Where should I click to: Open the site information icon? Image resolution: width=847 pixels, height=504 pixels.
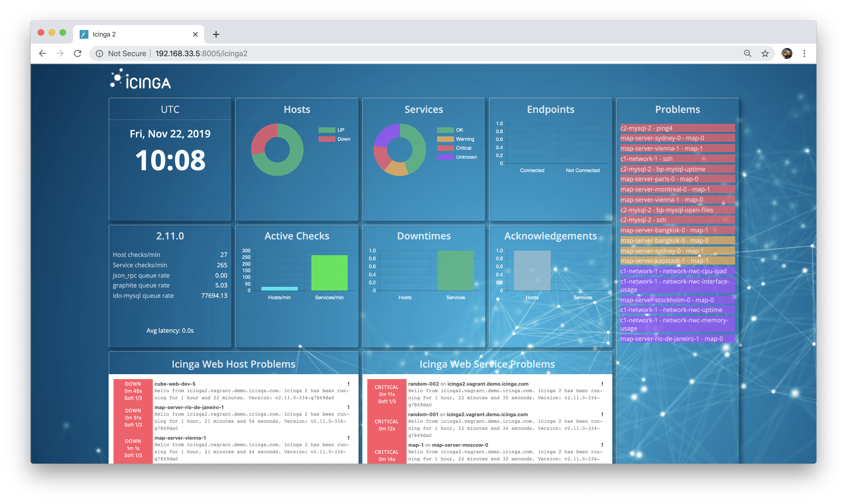(99, 54)
